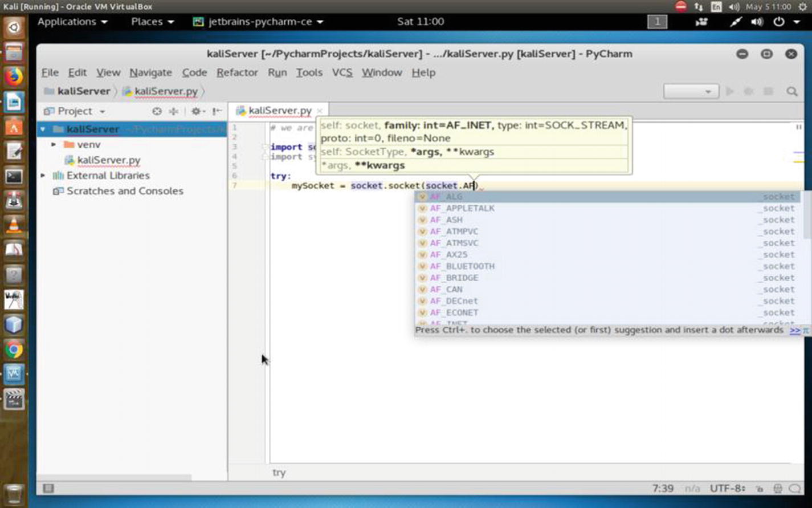Open the Kali power system menu arrow
Viewport: 812px width, 508px height.
797,22
